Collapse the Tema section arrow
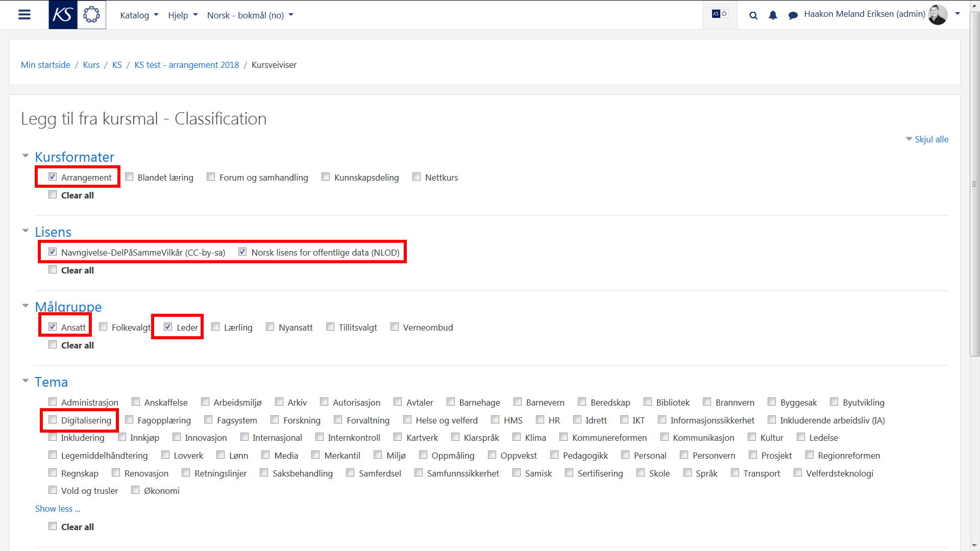Image resolution: width=980 pixels, height=551 pixels. coord(26,381)
